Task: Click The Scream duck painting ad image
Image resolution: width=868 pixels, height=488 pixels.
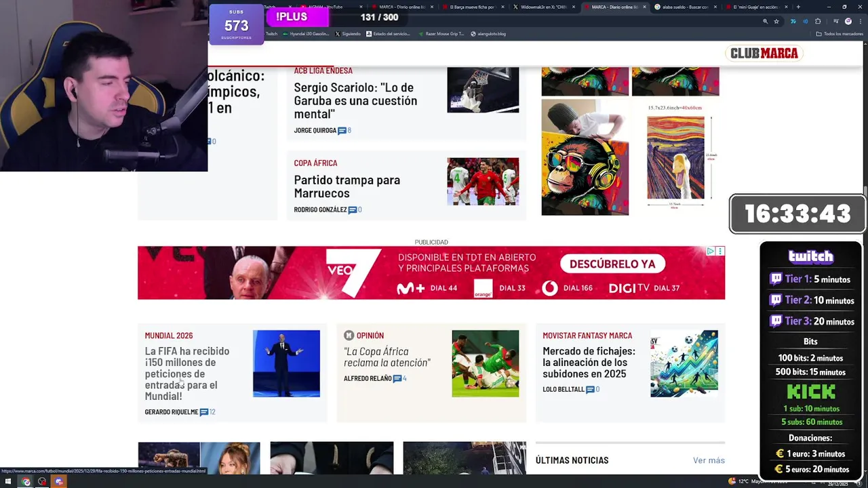Action: (675, 157)
